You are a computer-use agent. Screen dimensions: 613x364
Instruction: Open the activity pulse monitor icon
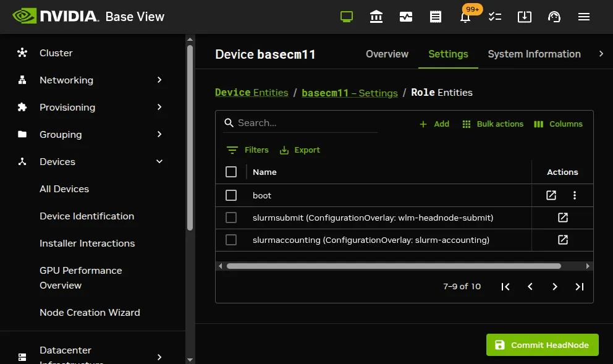(406, 17)
